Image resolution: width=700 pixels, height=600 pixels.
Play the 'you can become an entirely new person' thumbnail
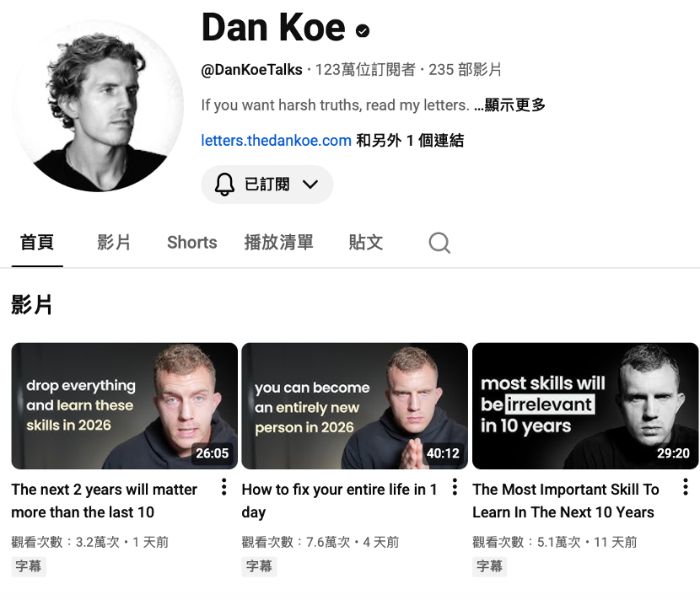pos(355,406)
